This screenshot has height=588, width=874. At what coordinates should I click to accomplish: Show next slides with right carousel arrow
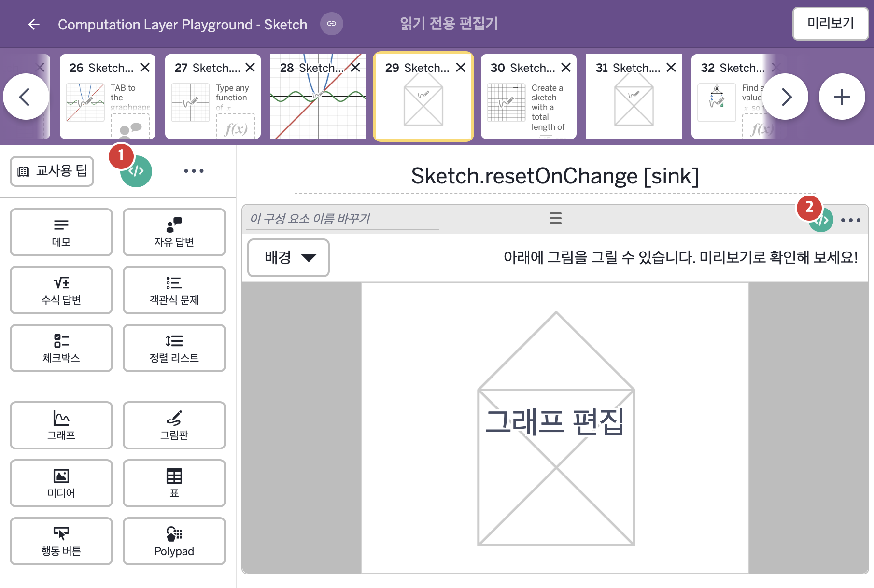click(785, 97)
